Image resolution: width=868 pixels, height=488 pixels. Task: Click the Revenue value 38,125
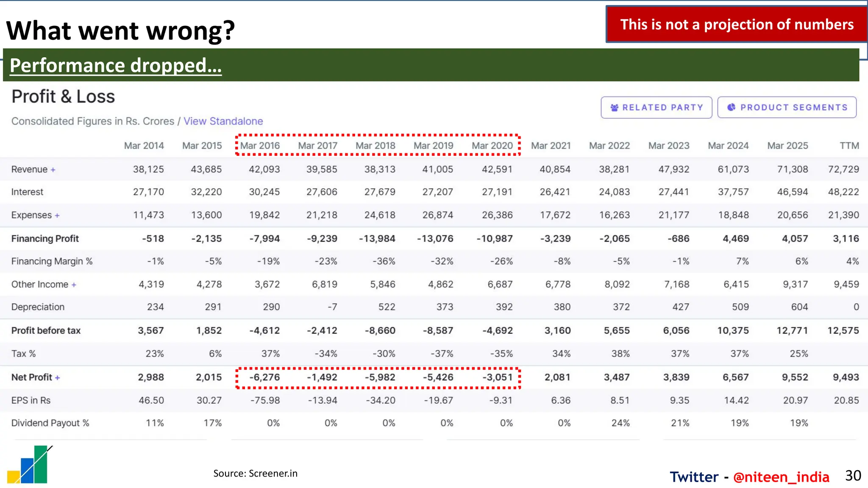click(x=148, y=169)
